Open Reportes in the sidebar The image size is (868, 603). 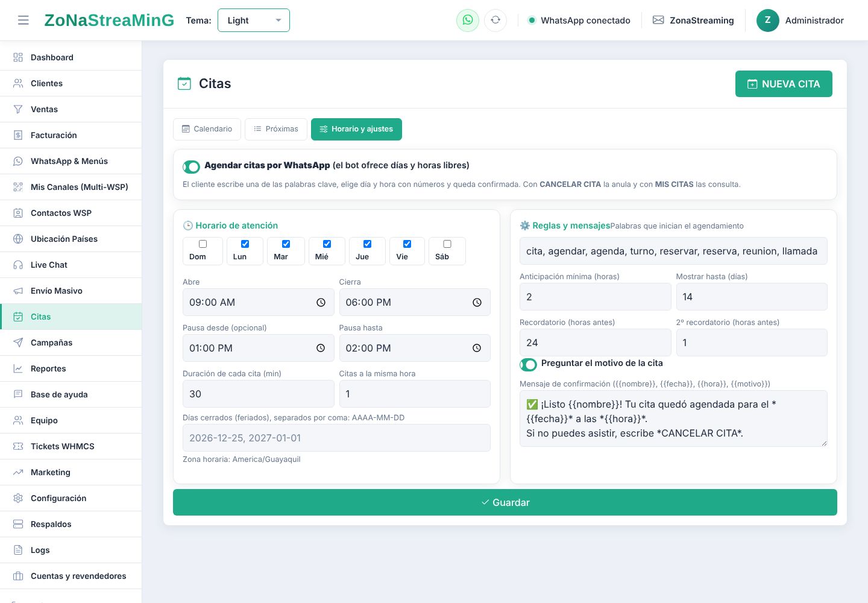(71, 368)
